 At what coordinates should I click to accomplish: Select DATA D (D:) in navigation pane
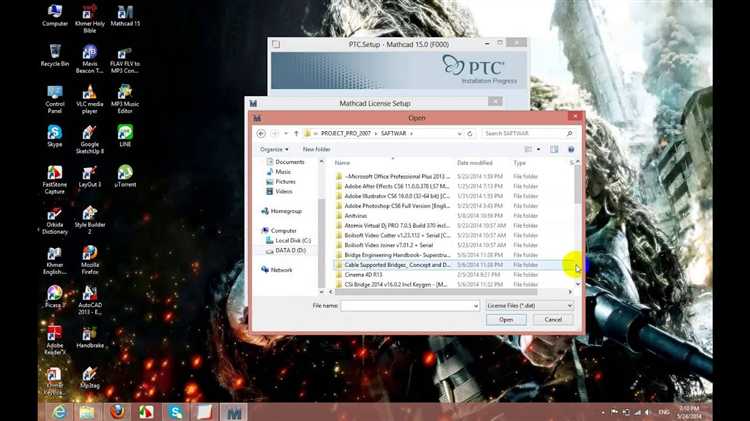[290, 250]
